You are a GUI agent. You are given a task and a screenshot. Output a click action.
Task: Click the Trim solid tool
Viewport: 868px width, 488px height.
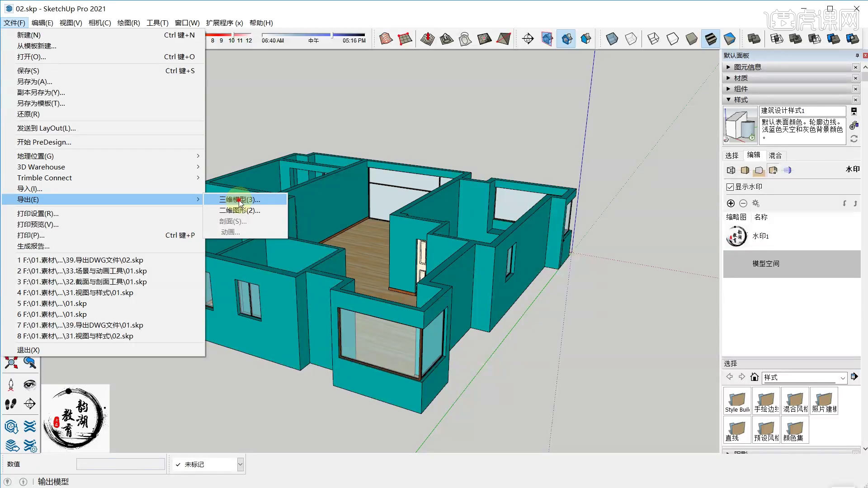834,39
